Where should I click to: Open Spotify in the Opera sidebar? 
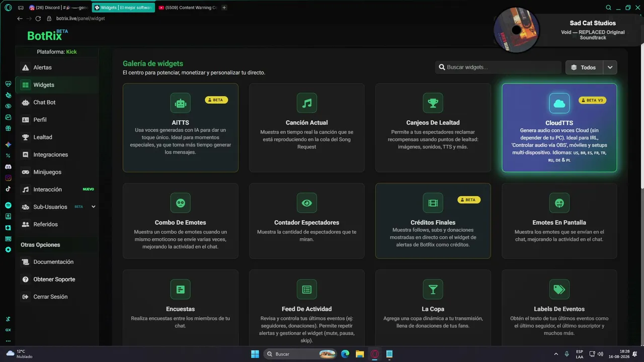[8, 205]
